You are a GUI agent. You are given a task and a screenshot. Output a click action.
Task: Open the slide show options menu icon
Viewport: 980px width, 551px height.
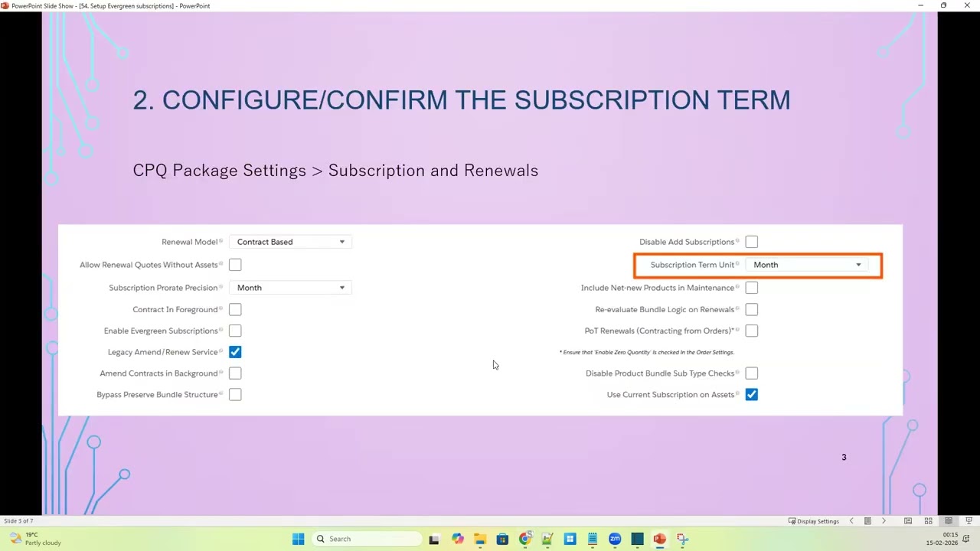tap(867, 521)
